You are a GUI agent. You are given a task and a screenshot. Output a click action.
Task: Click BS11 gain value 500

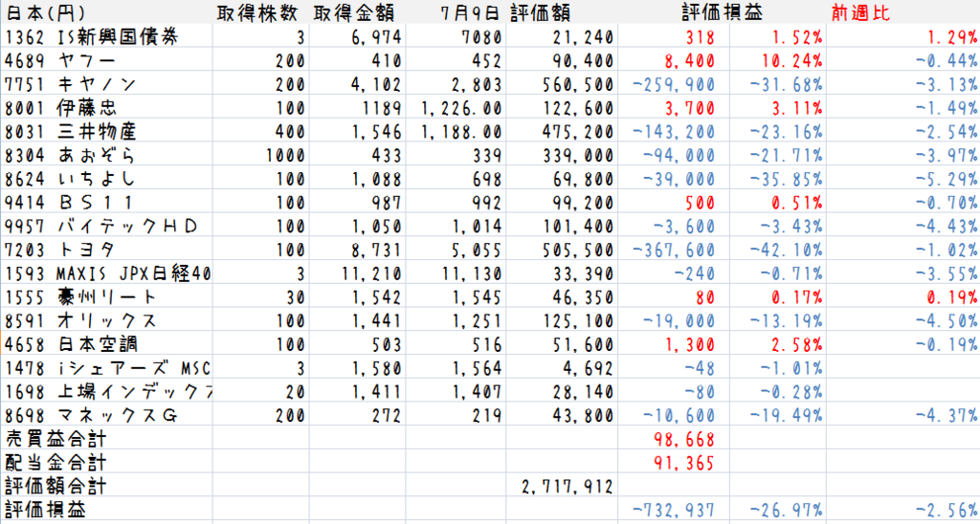(x=700, y=203)
